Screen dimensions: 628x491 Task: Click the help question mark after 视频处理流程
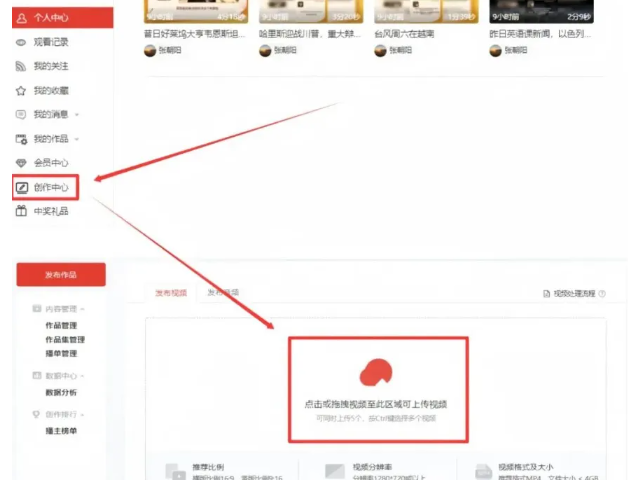602,294
